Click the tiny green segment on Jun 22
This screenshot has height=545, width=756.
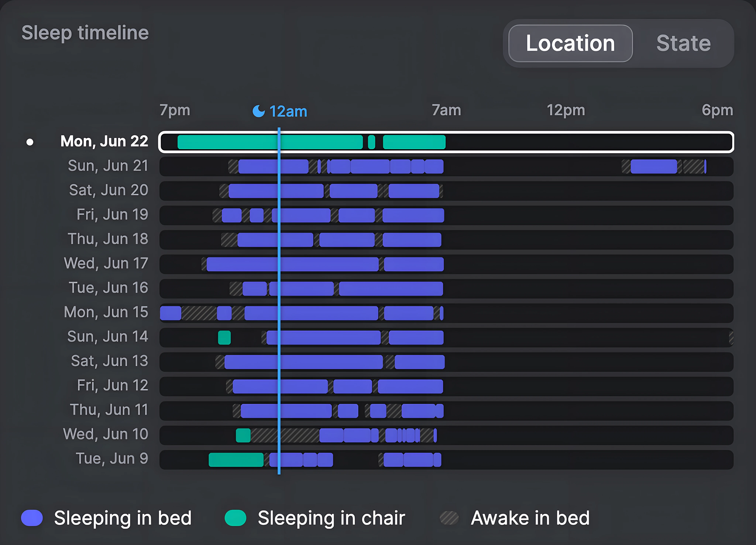[372, 142]
